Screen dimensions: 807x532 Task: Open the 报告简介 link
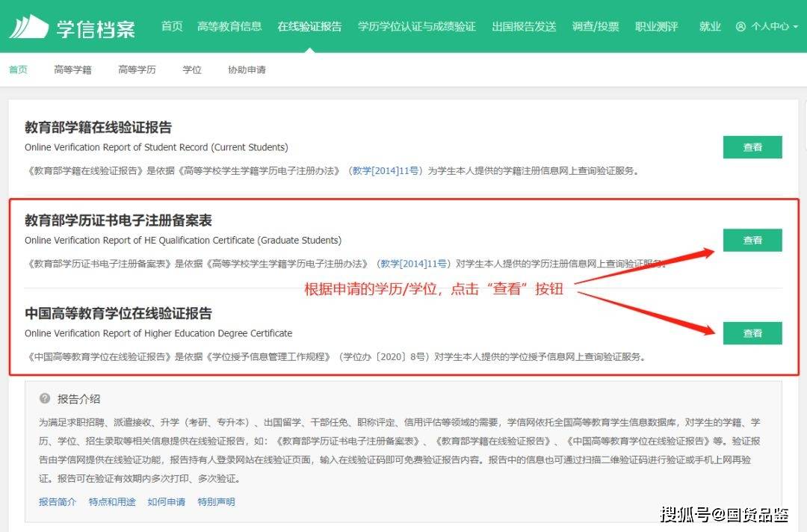pos(58,502)
